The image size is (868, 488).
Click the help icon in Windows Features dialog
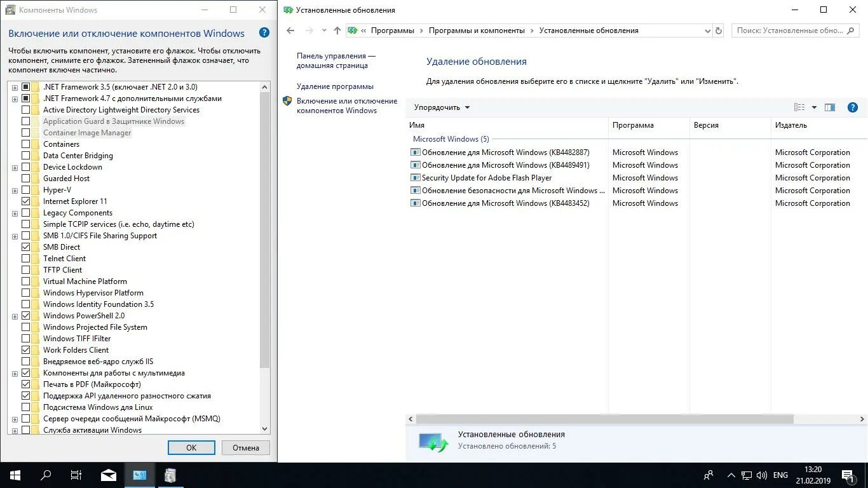264,33
